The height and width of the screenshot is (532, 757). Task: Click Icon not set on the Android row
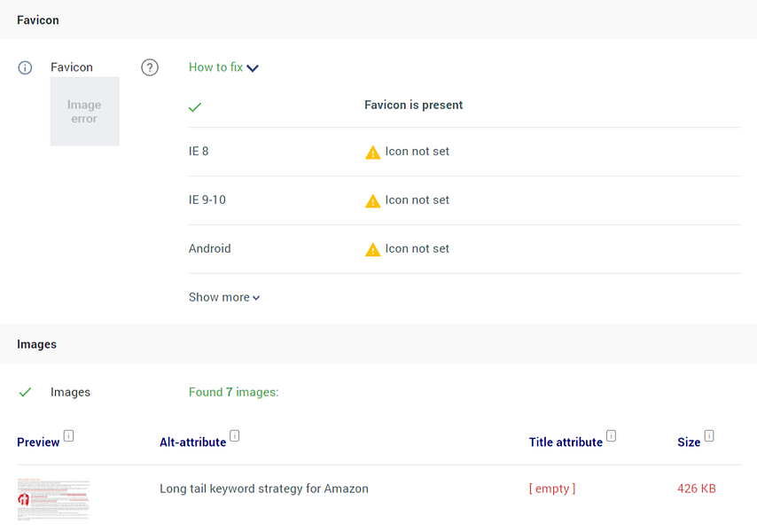click(417, 248)
